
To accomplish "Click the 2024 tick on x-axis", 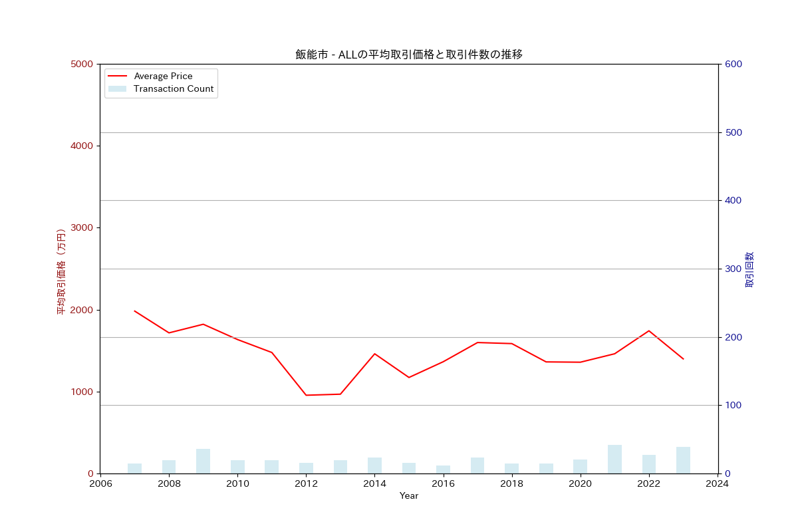I will [x=718, y=484].
